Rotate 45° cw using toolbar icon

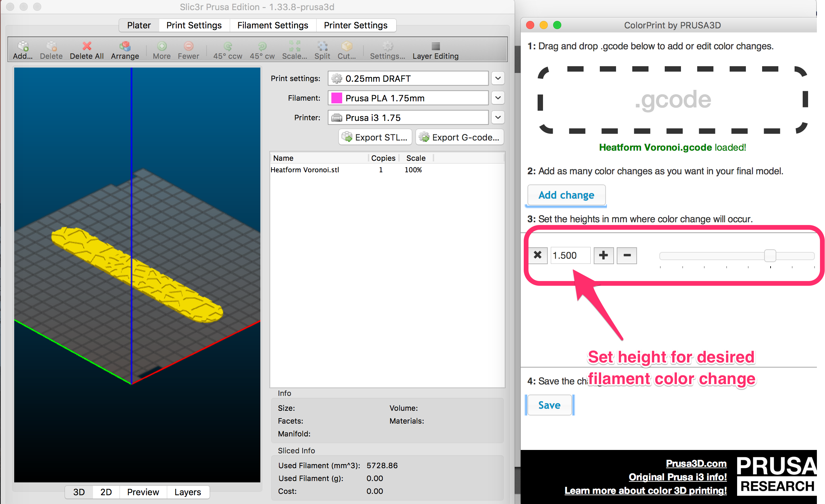(x=262, y=46)
